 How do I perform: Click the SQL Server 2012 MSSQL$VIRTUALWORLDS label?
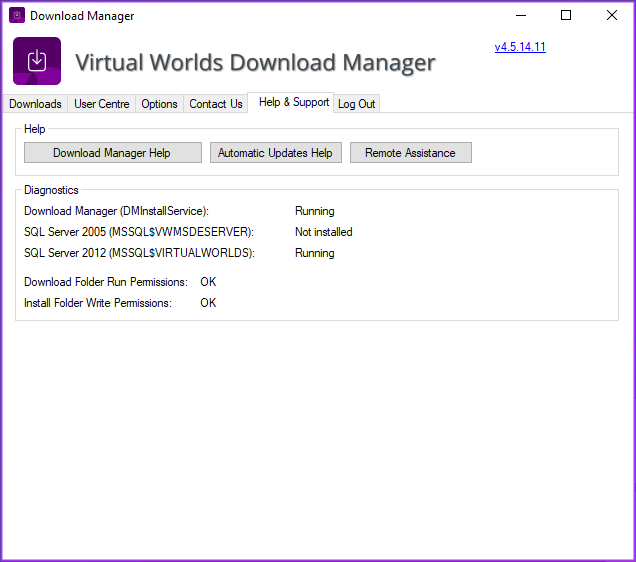pos(139,253)
